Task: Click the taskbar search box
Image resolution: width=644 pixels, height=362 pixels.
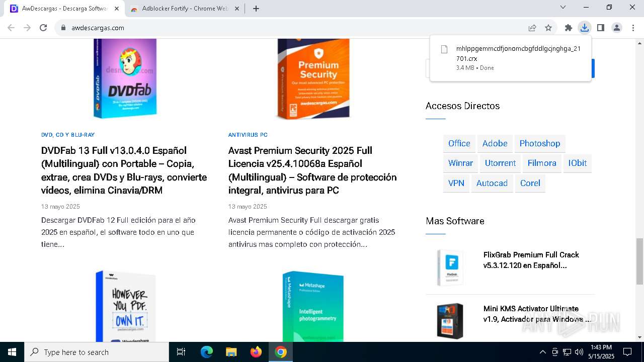Action: tap(97, 352)
